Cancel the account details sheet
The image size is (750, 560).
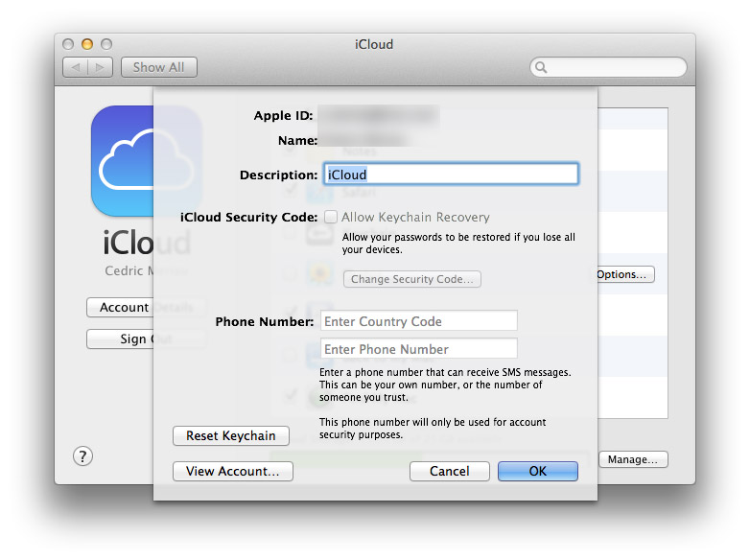pos(450,471)
